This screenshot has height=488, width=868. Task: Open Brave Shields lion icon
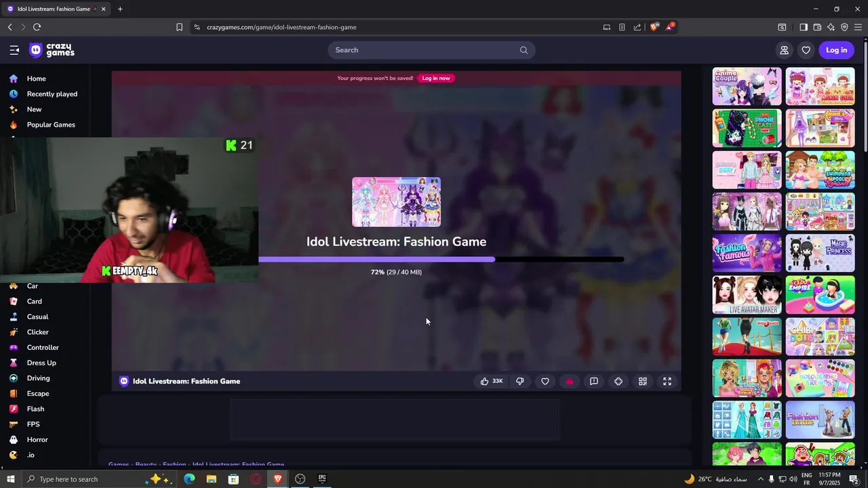pyautogui.click(x=654, y=27)
